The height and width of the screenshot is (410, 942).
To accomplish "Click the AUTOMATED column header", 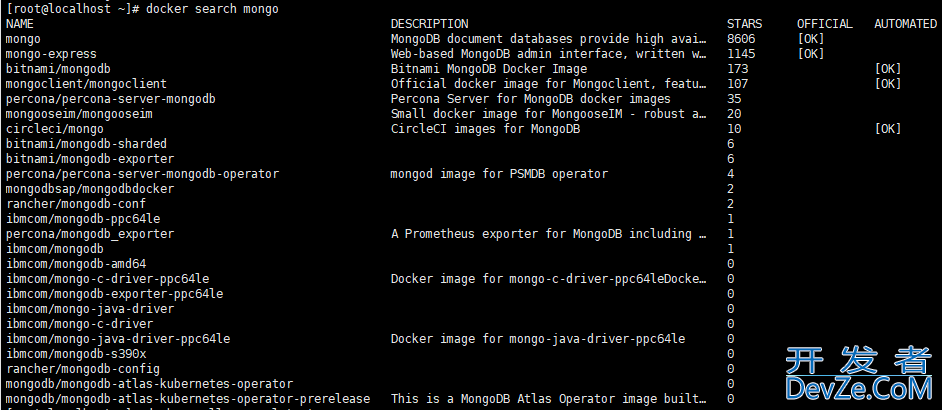I will point(905,24).
